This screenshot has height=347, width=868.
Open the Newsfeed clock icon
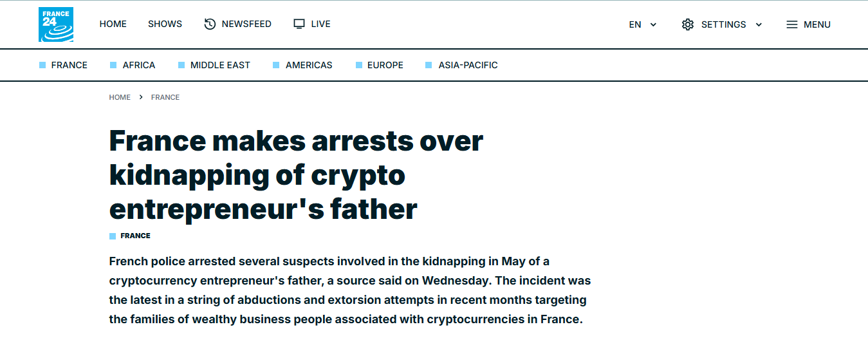click(210, 24)
